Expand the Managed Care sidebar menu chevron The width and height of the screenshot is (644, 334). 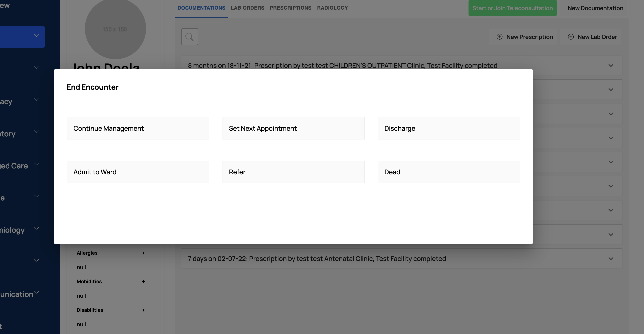pos(37,164)
